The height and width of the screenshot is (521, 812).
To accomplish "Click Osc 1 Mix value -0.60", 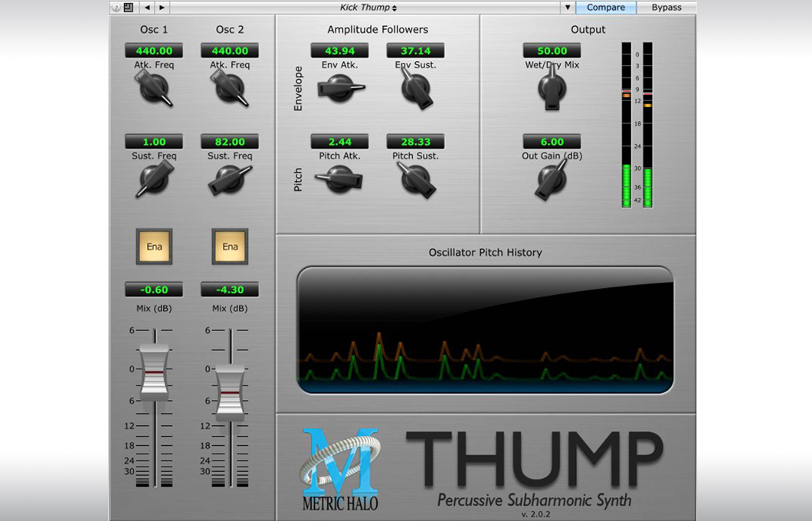I will [154, 290].
